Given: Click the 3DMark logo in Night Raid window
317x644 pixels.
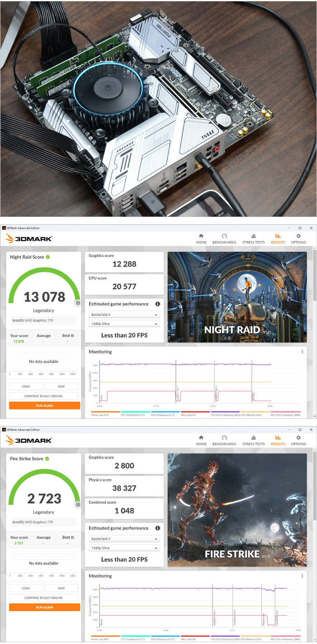Looking at the screenshot, I should click(x=29, y=238).
